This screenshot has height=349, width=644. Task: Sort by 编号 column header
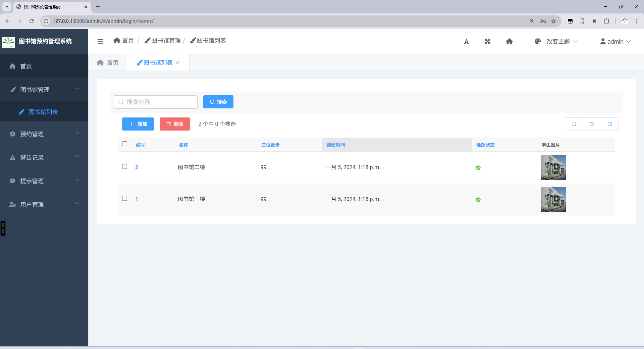141,145
